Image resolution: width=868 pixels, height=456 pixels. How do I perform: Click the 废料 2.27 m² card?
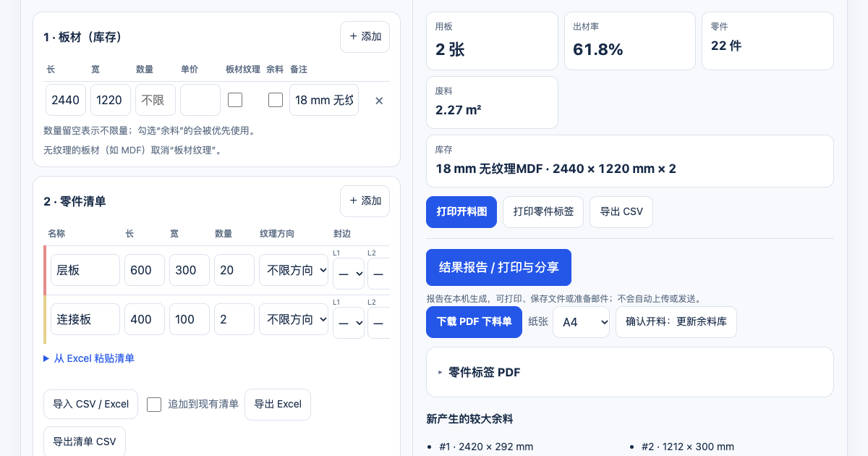point(492,102)
